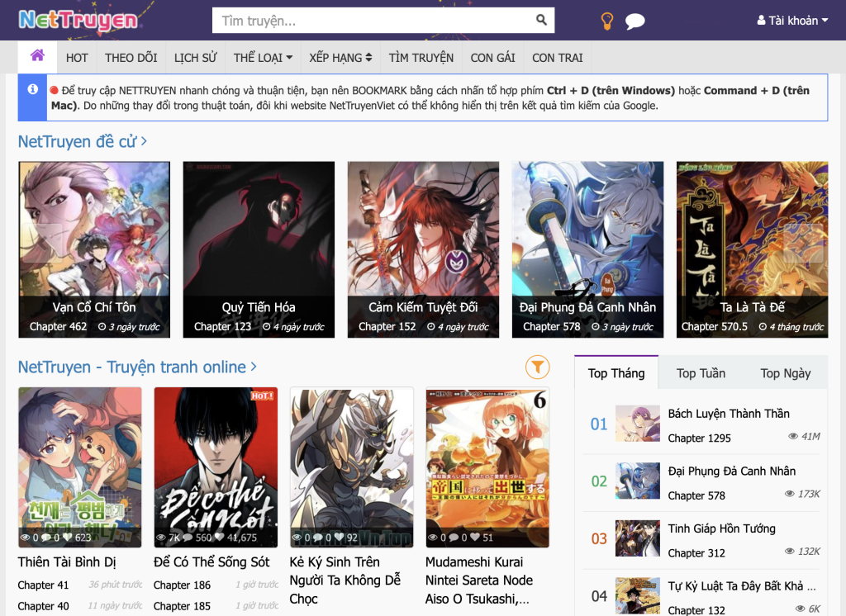The height and width of the screenshot is (616, 846).
Task: Select the Top Tháng tab
Action: tap(616, 373)
